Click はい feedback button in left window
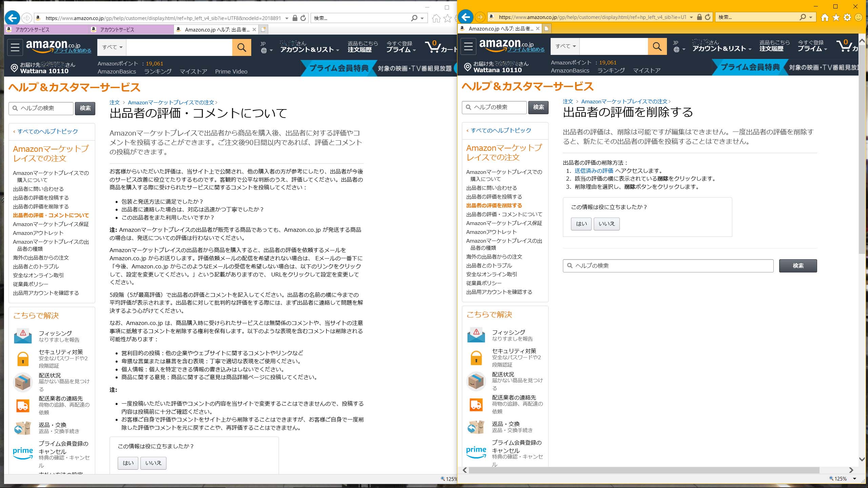This screenshot has height=488, width=868. click(x=128, y=463)
